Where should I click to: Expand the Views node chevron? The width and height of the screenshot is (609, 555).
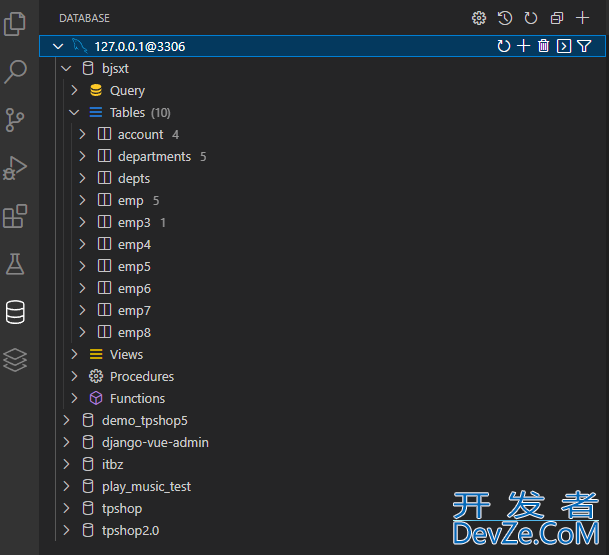74,354
